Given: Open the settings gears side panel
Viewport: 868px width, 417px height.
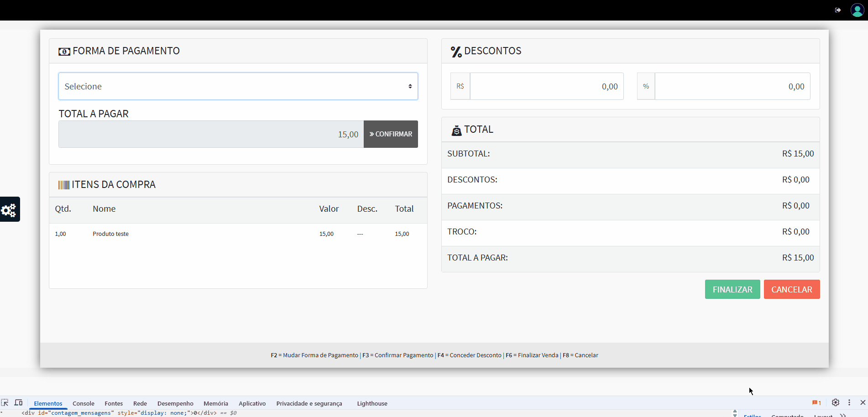Looking at the screenshot, I should [9, 209].
